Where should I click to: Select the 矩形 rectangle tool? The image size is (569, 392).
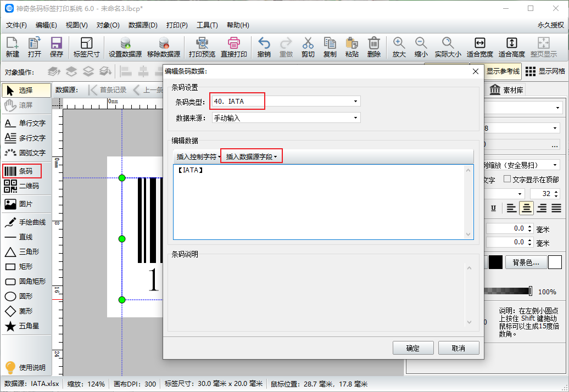coord(26,267)
